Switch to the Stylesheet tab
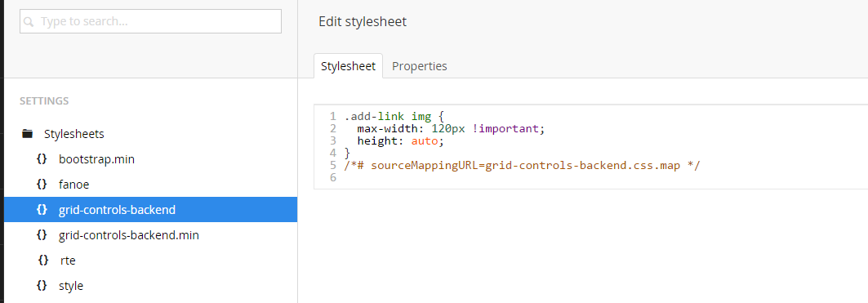The height and width of the screenshot is (303, 868). click(348, 66)
